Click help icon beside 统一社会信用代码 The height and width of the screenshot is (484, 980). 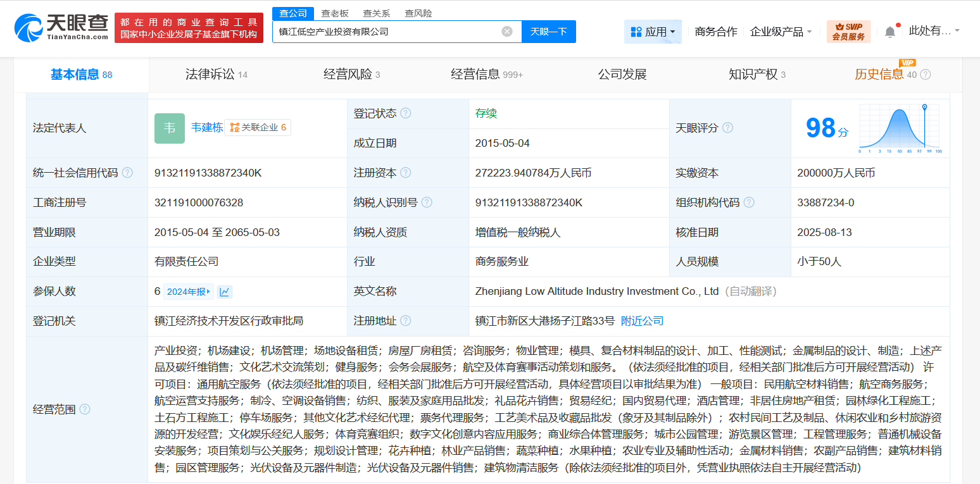click(127, 173)
